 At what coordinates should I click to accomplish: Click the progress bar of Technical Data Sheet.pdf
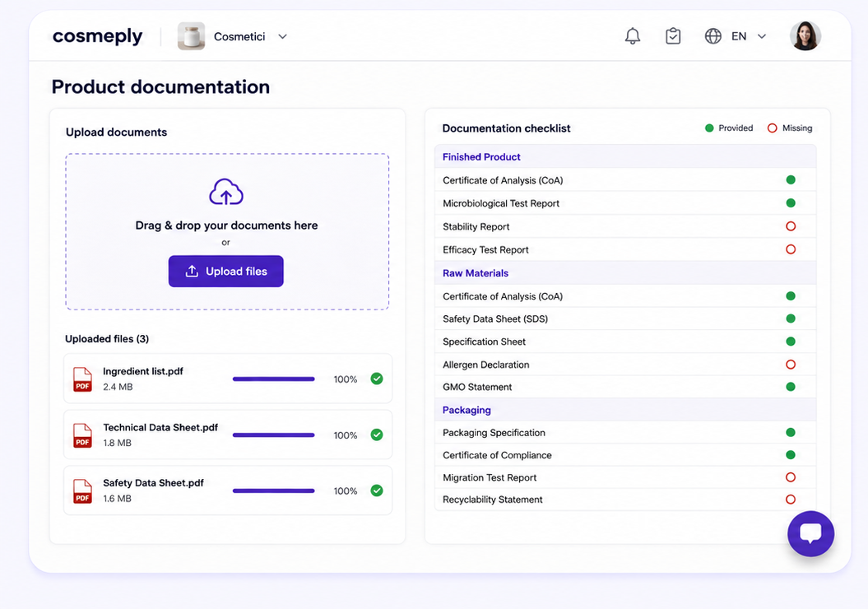273,435
